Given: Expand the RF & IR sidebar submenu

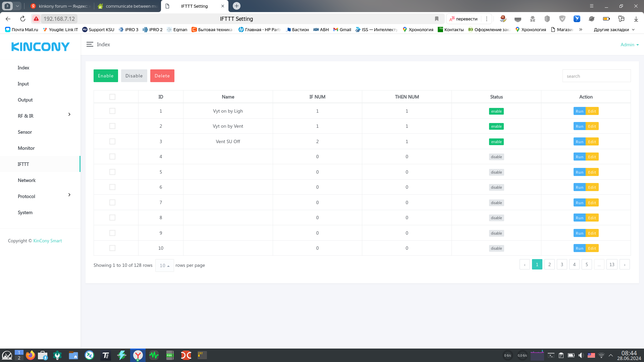Looking at the screenshot, I should tap(69, 115).
